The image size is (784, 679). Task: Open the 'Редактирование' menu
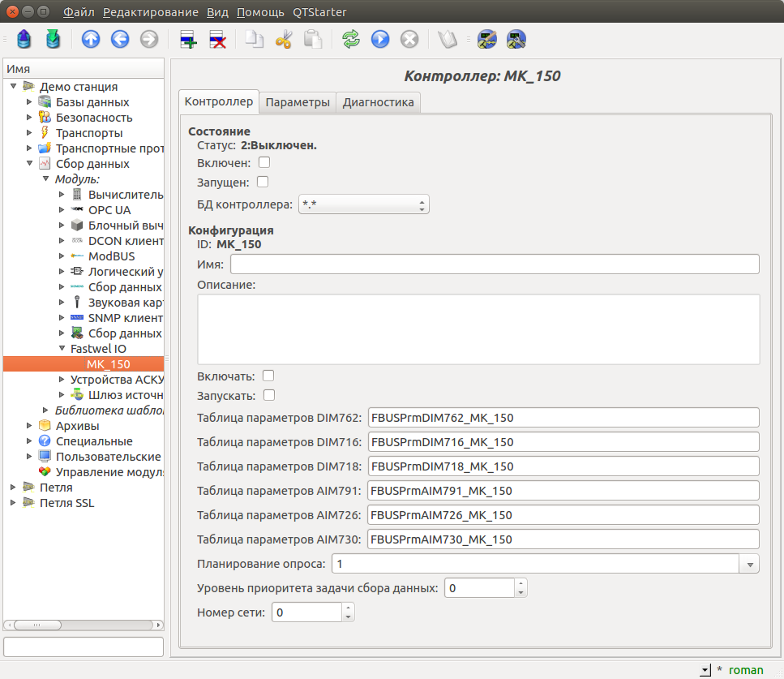point(151,12)
